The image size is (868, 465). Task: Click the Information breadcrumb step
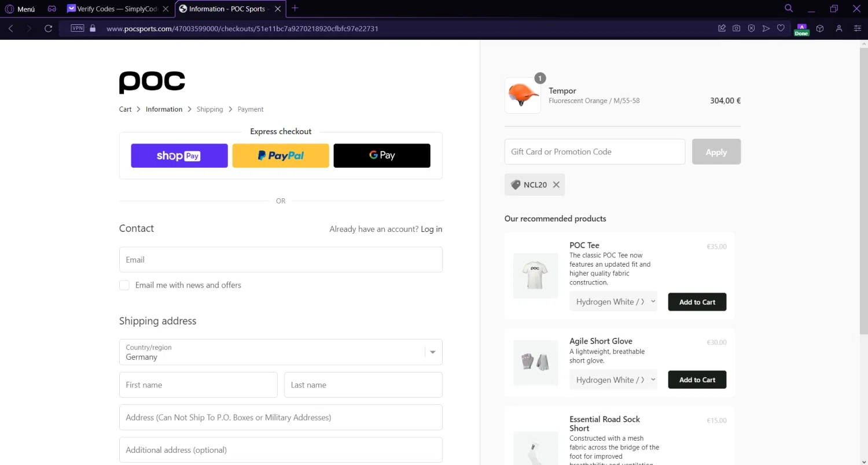pyautogui.click(x=164, y=109)
